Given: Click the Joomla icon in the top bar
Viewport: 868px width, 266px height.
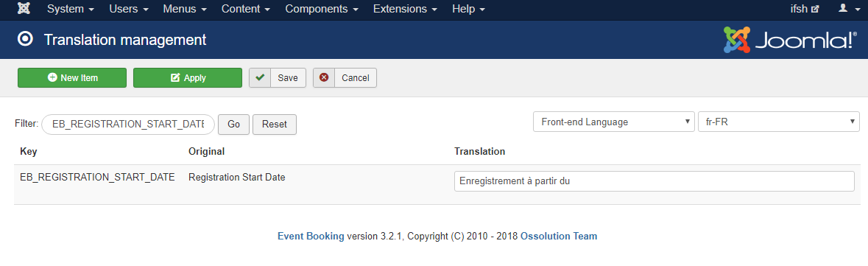Looking at the screenshot, I should tap(24, 9).
